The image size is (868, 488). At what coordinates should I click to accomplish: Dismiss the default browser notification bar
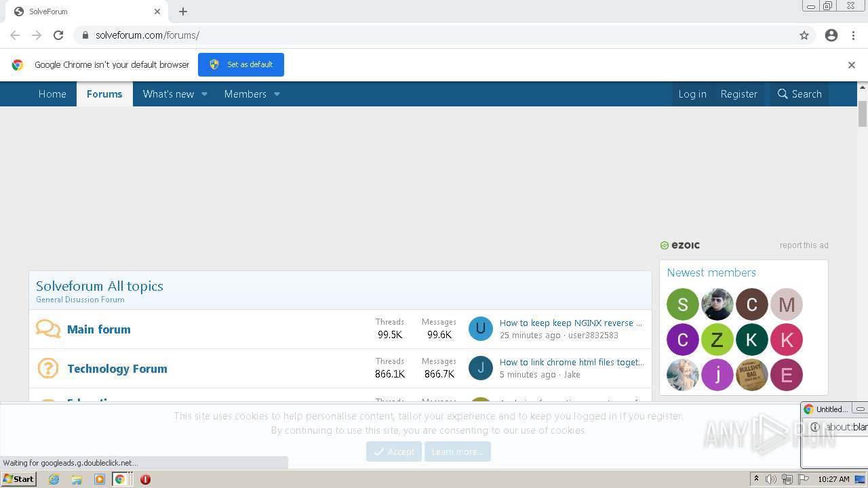coord(852,65)
